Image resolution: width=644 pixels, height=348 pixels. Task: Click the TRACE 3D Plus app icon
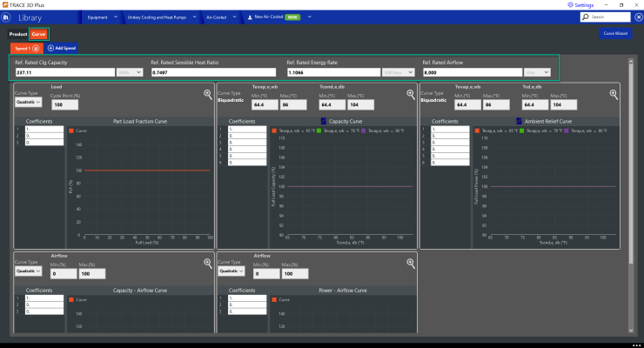tap(5, 5)
